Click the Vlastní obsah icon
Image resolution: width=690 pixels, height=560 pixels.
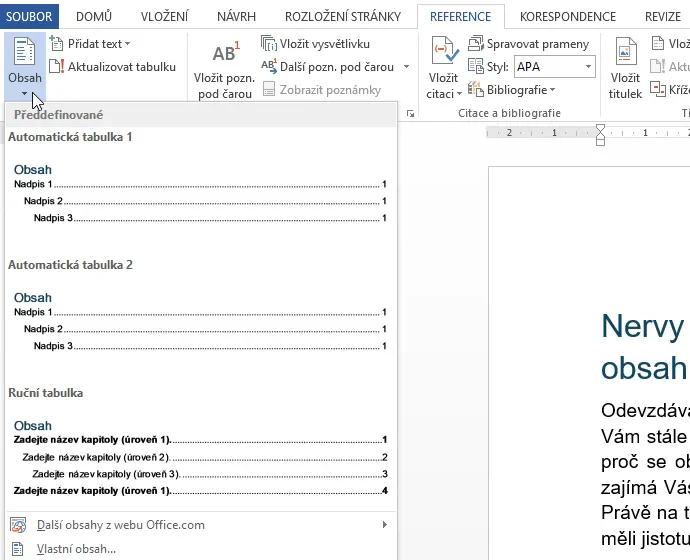pos(18,549)
